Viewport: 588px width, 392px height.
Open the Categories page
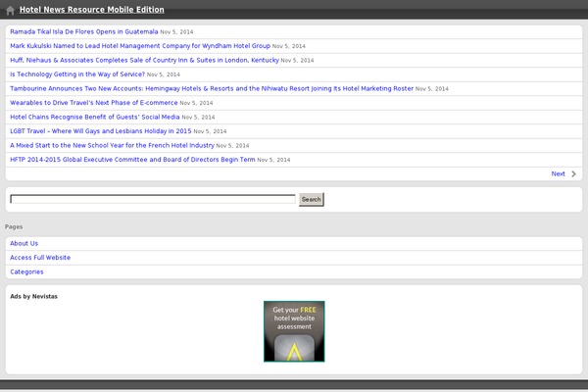tap(26, 272)
